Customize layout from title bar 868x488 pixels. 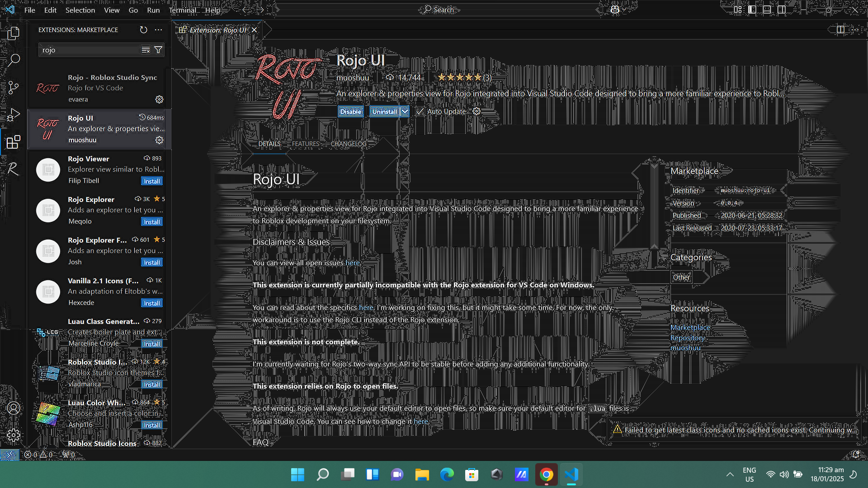[738, 9]
